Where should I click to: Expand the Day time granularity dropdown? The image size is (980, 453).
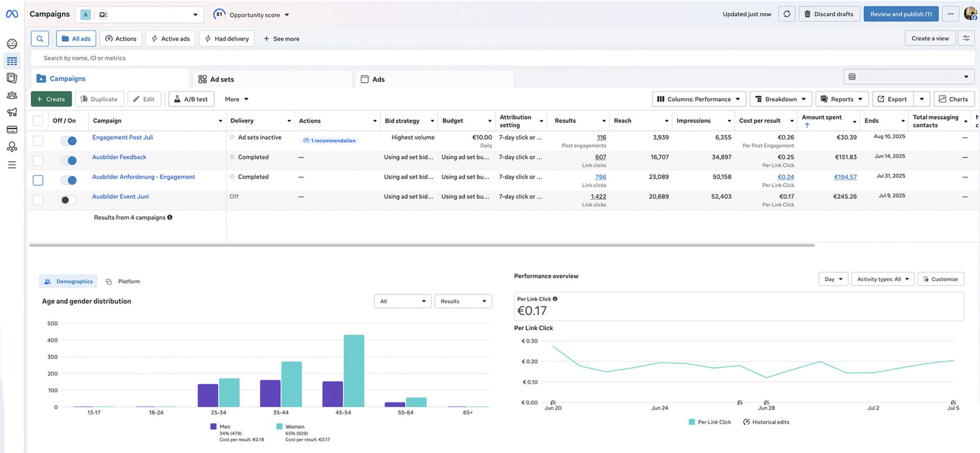833,279
